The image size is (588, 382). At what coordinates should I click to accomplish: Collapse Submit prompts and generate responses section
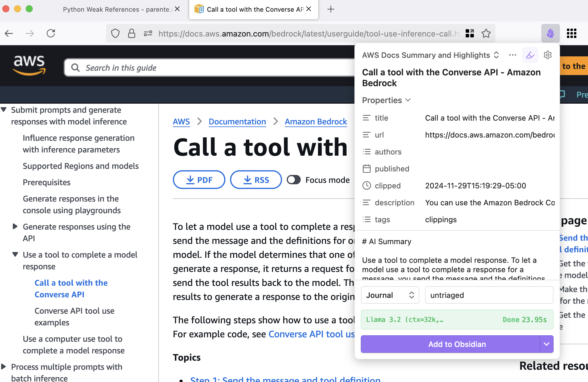4,110
